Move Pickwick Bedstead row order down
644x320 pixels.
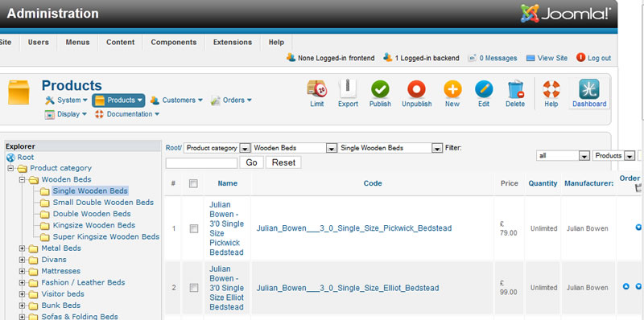coord(638,227)
